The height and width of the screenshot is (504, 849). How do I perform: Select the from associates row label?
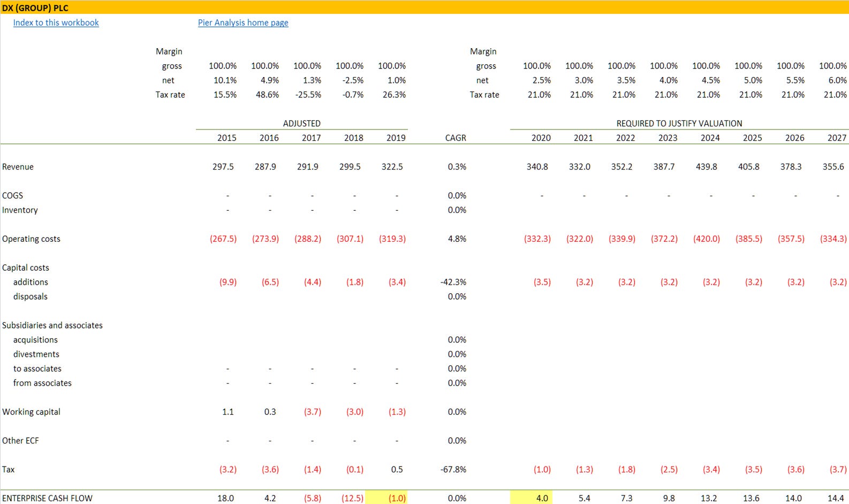(42, 383)
